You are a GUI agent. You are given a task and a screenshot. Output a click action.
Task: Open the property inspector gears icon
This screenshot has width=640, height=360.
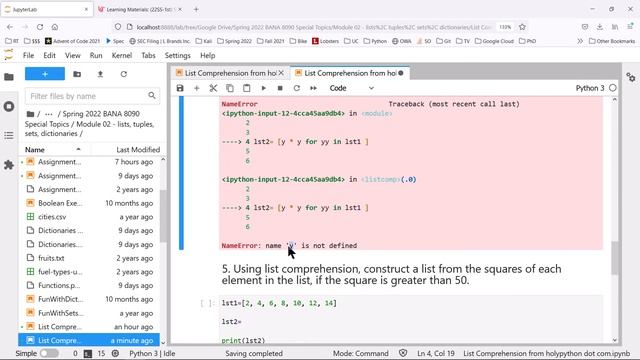(x=631, y=77)
